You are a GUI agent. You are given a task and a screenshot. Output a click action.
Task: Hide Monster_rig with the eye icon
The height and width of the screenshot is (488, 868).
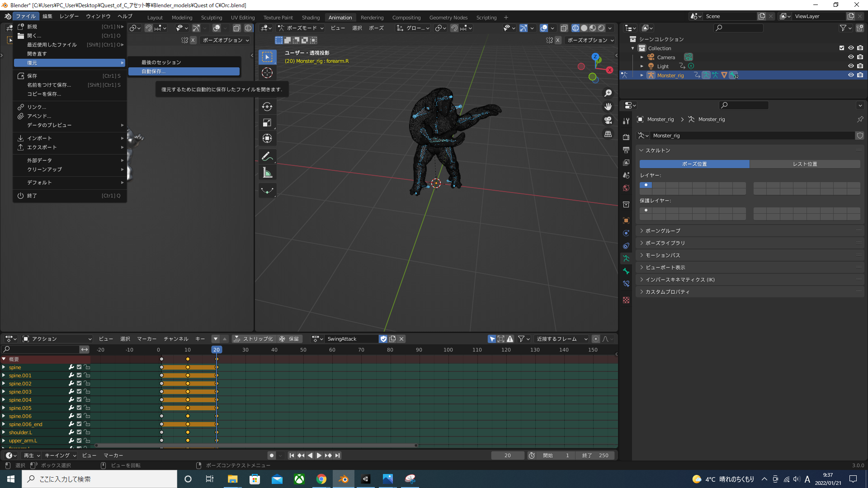coord(851,75)
